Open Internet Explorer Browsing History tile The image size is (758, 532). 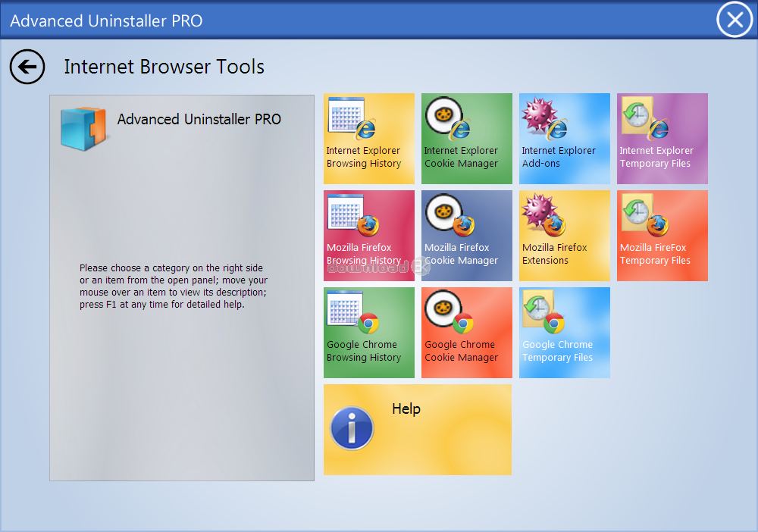click(369, 139)
